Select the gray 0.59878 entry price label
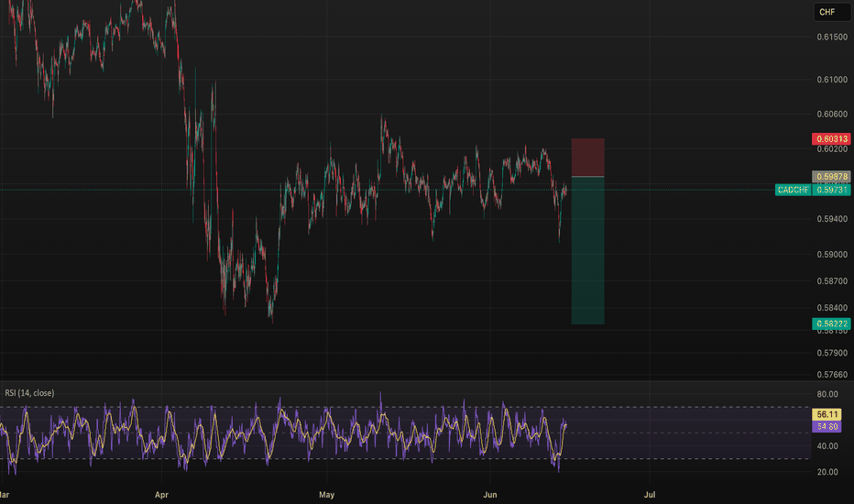 click(x=831, y=177)
